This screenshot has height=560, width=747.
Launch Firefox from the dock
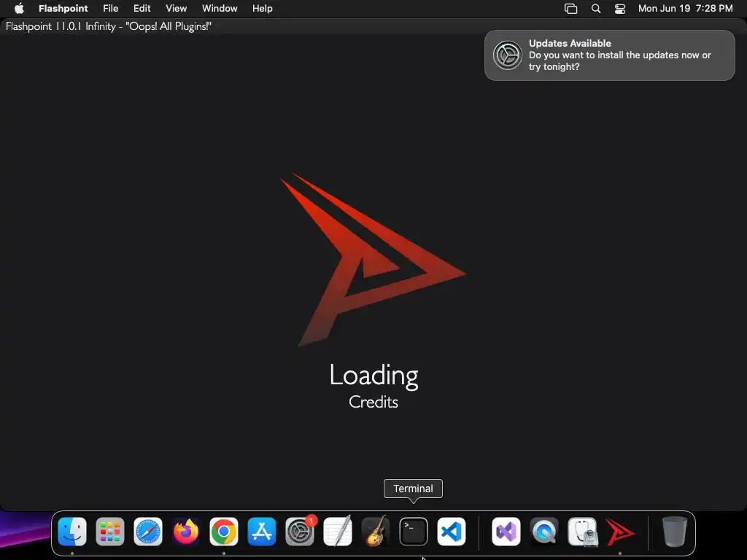pos(186,531)
